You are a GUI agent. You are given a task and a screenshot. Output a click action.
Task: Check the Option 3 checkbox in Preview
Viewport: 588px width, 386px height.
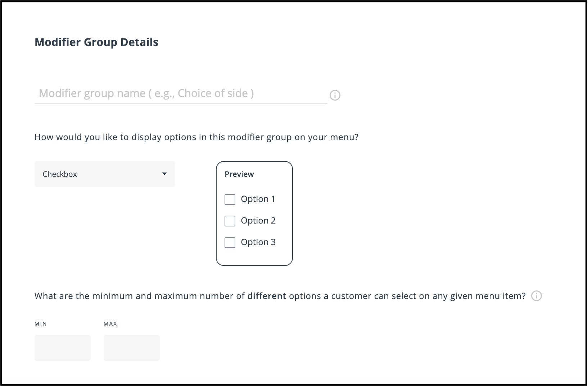230,243
